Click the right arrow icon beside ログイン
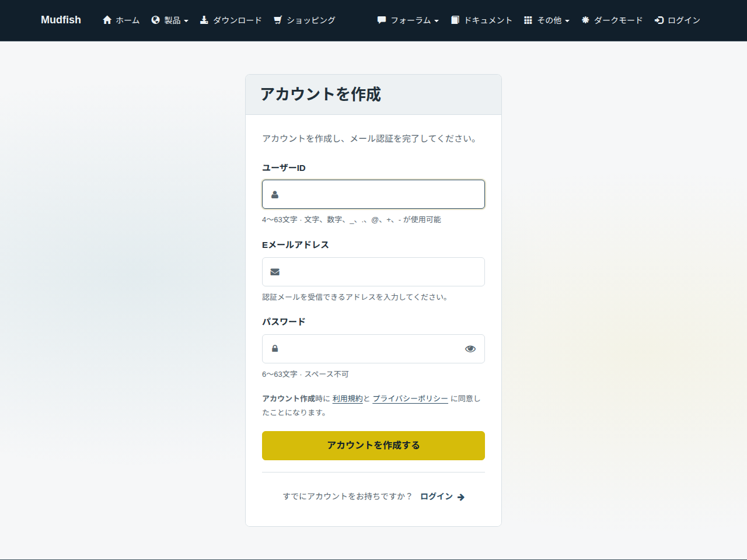This screenshot has width=747, height=560. [x=461, y=497]
